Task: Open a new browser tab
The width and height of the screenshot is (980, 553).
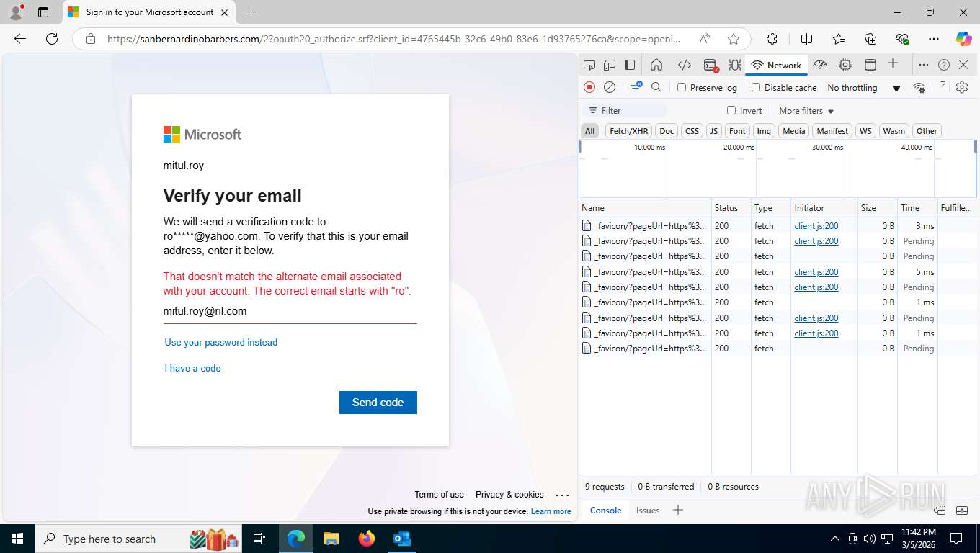Action: [x=251, y=12]
